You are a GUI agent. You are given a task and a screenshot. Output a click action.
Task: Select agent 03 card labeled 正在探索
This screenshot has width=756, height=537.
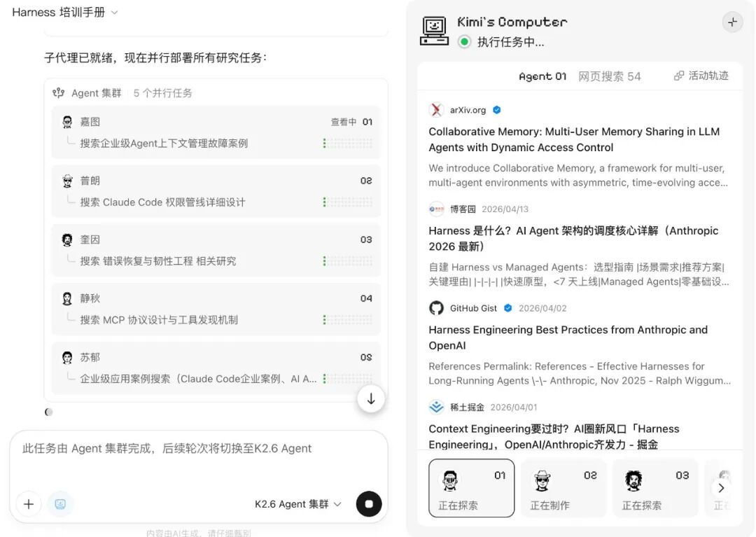coord(655,488)
